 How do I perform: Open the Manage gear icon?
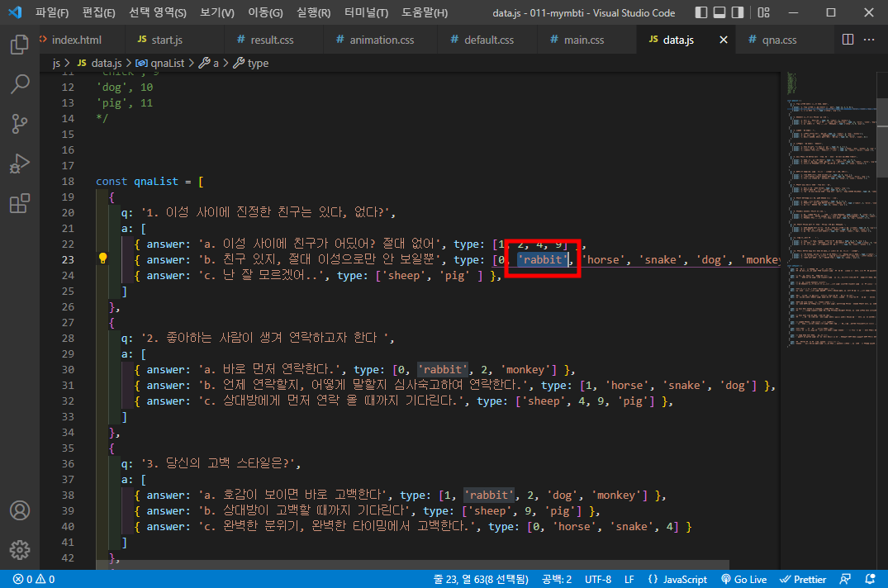coord(20,549)
